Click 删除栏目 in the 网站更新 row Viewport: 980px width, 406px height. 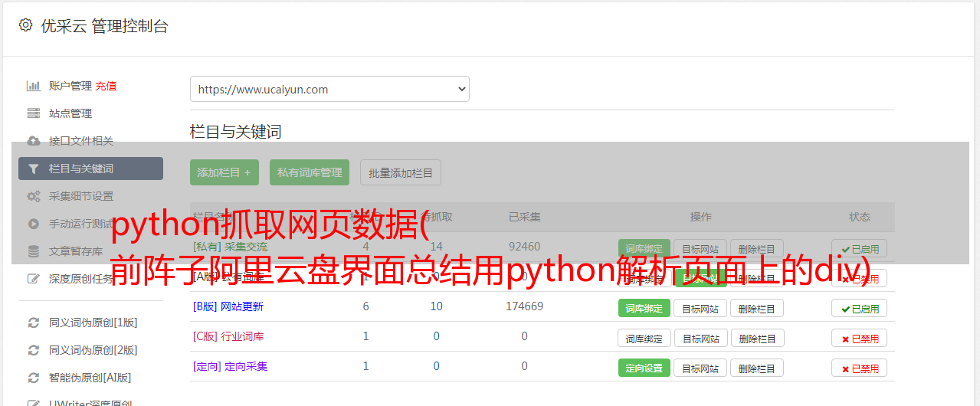757,308
